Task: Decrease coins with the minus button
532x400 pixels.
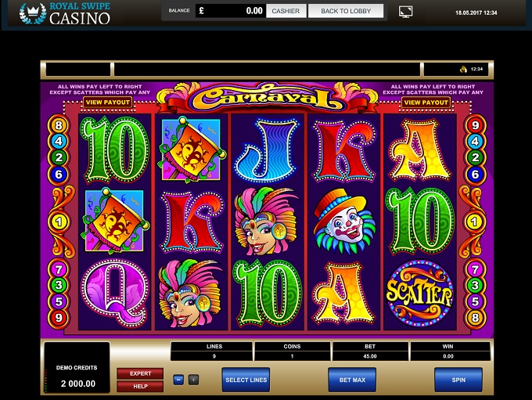Action: point(179,380)
